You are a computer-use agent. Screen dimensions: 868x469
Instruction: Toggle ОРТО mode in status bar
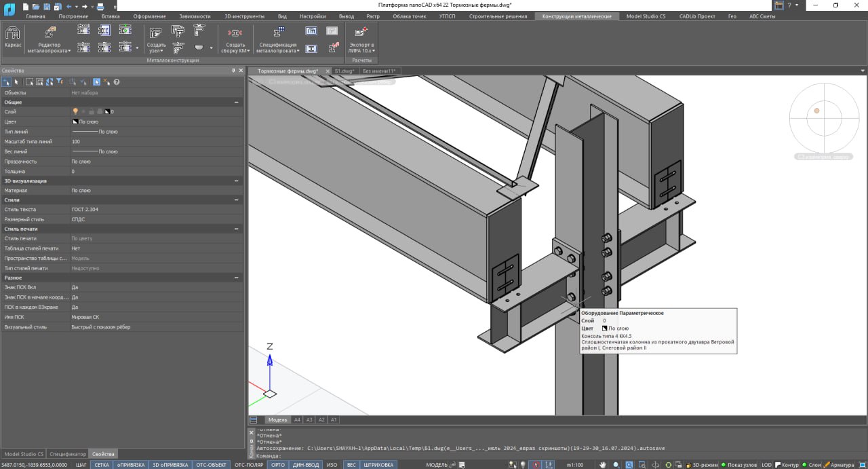tap(278, 465)
